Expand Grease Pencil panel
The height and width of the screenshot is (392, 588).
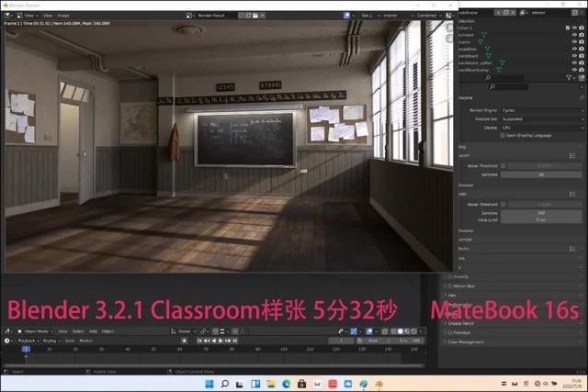click(461, 323)
